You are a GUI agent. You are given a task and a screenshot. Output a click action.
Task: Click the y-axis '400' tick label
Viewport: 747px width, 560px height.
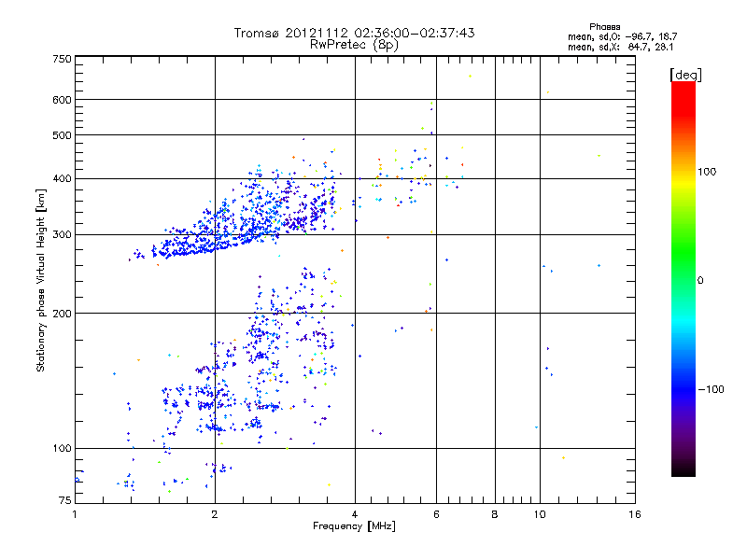pyautogui.click(x=62, y=179)
